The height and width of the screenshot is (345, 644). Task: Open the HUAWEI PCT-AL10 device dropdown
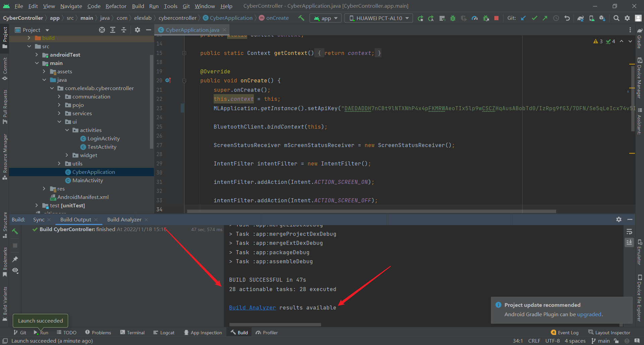tap(379, 18)
